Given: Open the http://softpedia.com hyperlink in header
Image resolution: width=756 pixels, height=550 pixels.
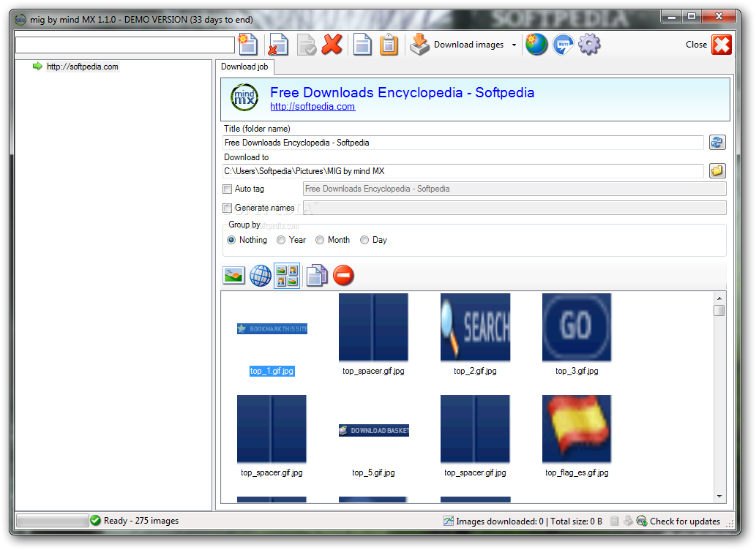Looking at the screenshot, I should tap(312, 107).
